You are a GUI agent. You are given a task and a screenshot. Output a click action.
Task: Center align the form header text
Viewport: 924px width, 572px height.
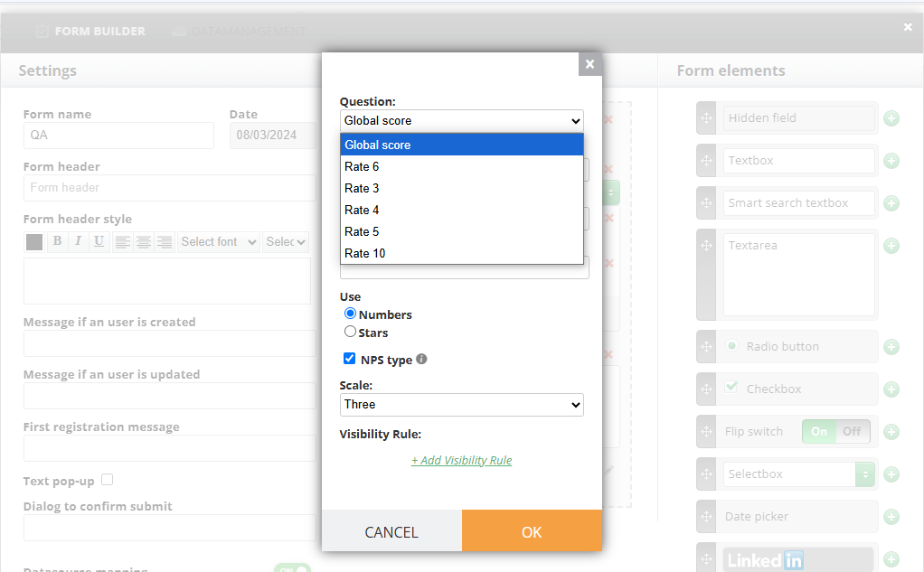pos(143,241)
